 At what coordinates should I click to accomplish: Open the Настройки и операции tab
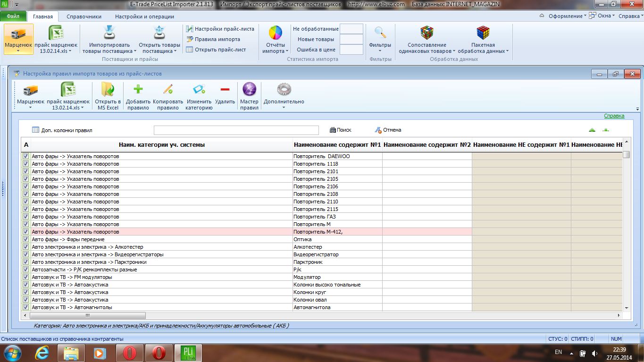pos(144,16)
